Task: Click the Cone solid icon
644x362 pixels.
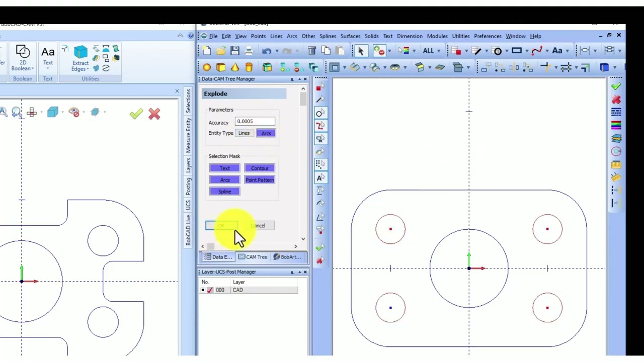Action: 235,67
